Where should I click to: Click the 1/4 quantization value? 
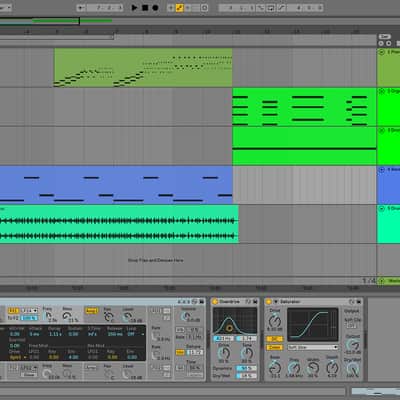[x=369, y=281]
